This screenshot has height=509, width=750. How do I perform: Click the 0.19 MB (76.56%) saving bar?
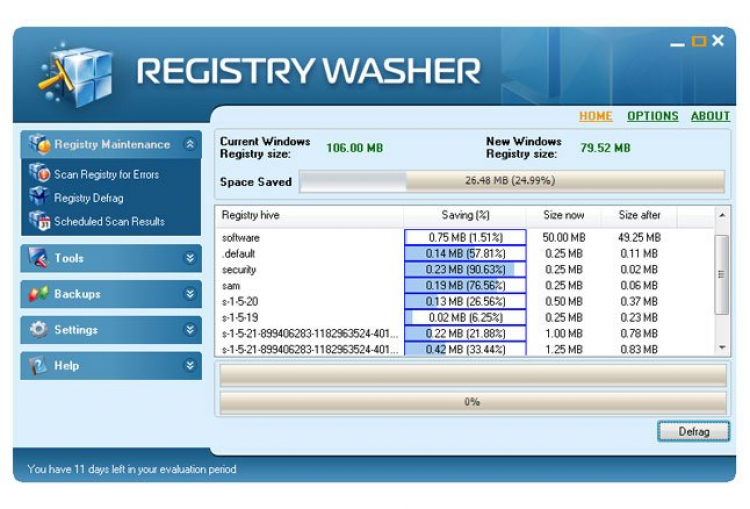465,286
